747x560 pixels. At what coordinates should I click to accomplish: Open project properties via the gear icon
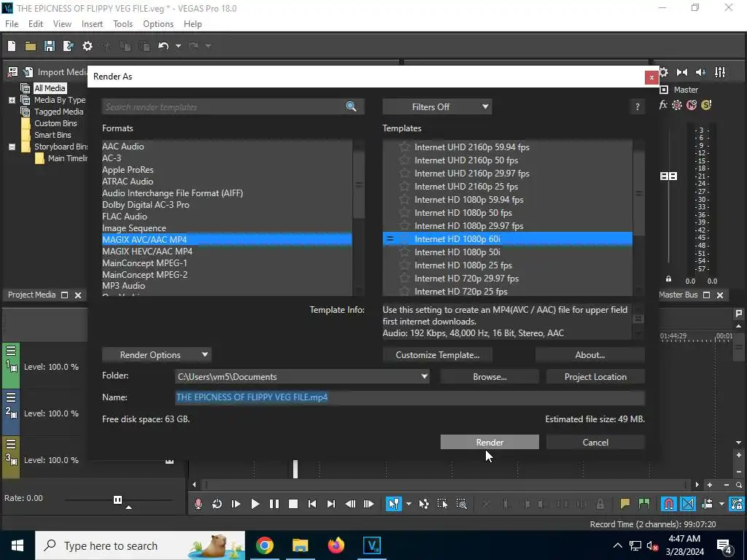pos(88,46)
